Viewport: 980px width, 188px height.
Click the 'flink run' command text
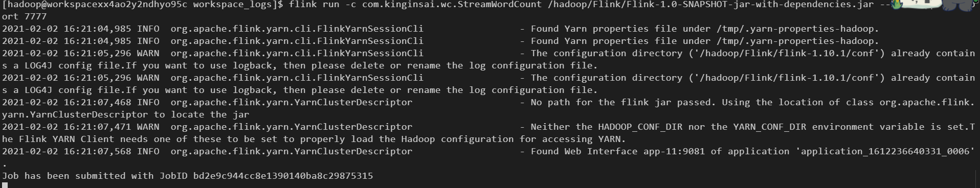click(x=313, y=5)
